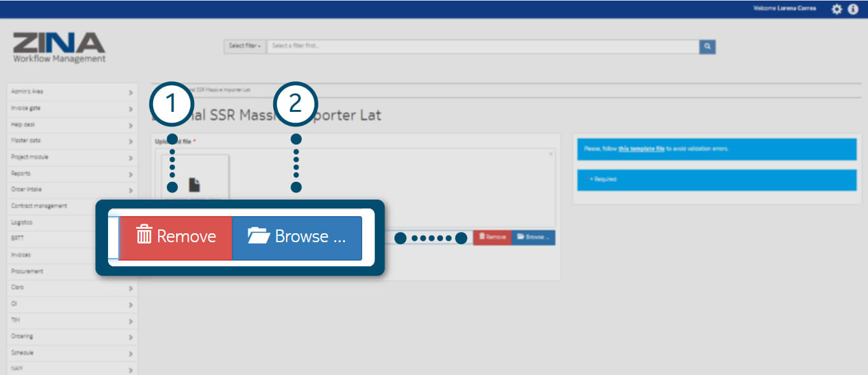
Task: Click the magnifier search button
Action: tap(707, 46)
